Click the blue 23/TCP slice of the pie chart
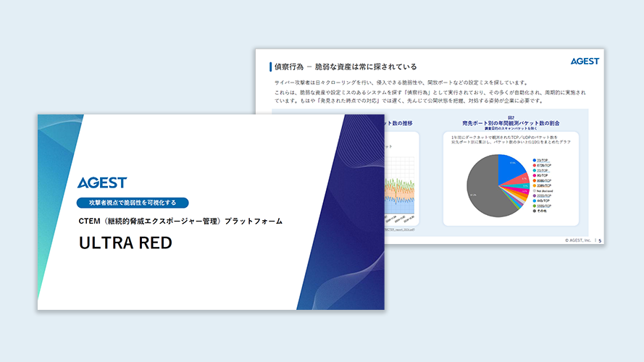The height and width of the screenshot is (362, 644). click(x=509, y=167)
